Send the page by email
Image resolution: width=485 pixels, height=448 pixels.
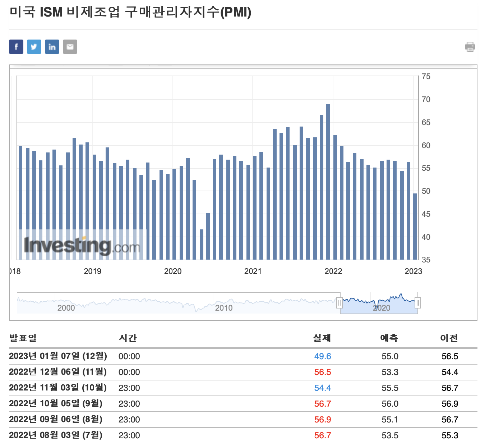tap(70, 46)
